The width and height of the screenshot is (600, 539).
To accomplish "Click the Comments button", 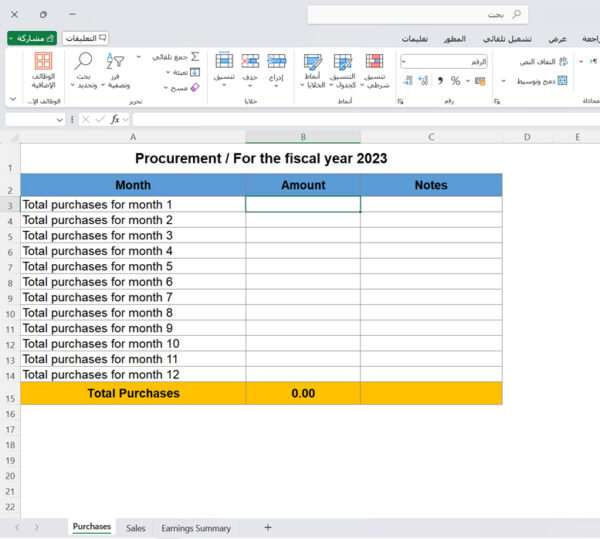I will [x=86, y=37].
